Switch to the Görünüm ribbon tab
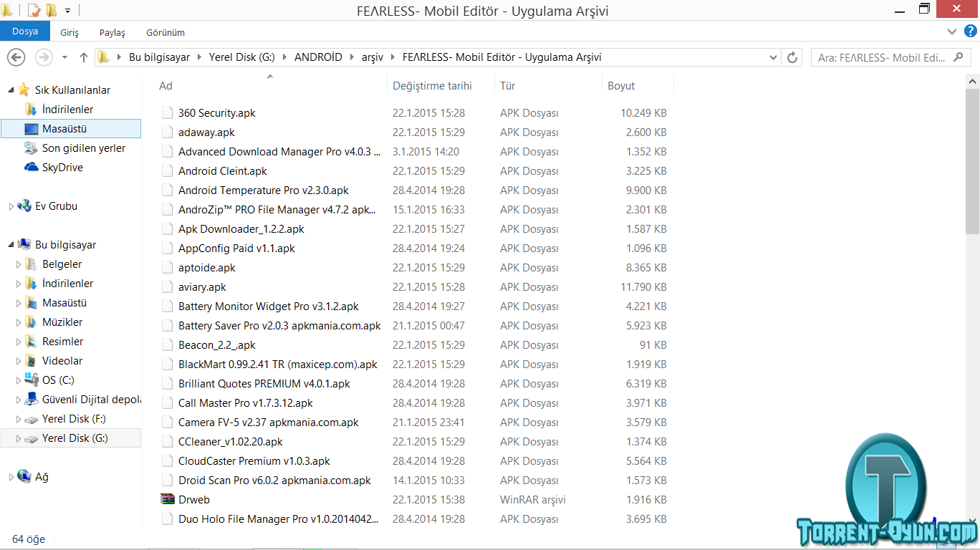 [x=165, y=32]
